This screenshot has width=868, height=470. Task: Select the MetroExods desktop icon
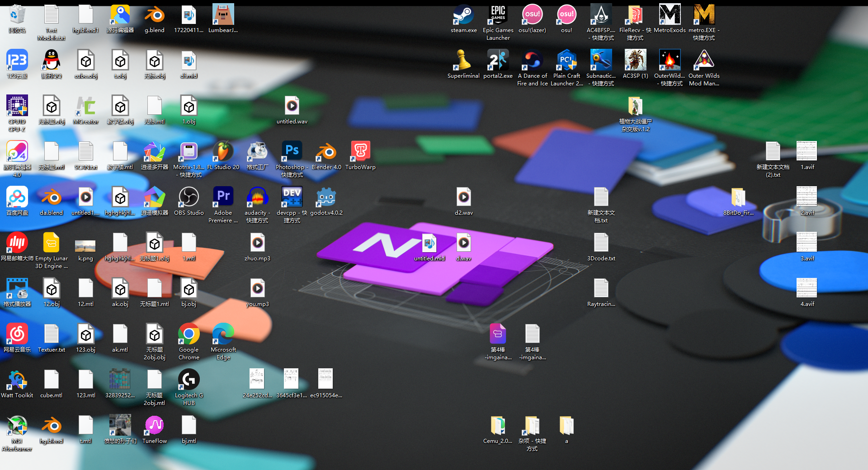pos(670,15)
